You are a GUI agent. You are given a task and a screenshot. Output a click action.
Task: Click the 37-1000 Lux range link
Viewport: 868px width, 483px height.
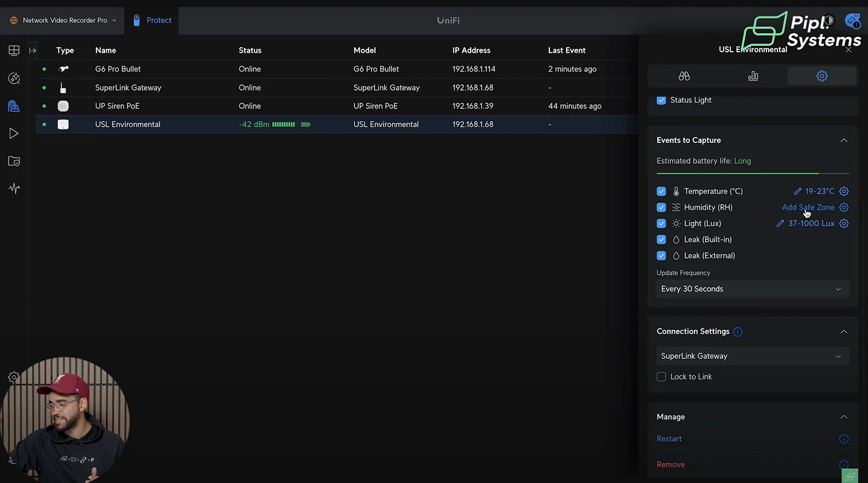(x=811, y=223)
